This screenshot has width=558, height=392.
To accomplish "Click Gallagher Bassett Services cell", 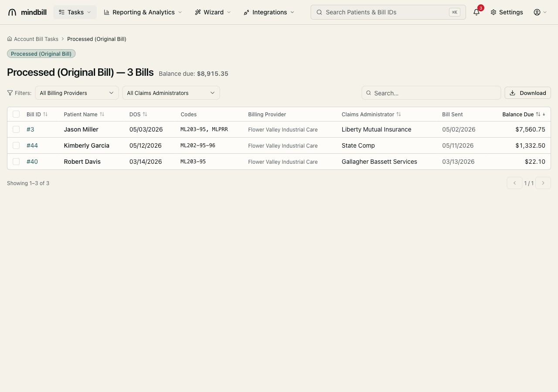I will pyautogui.click(x=379, y=162).
